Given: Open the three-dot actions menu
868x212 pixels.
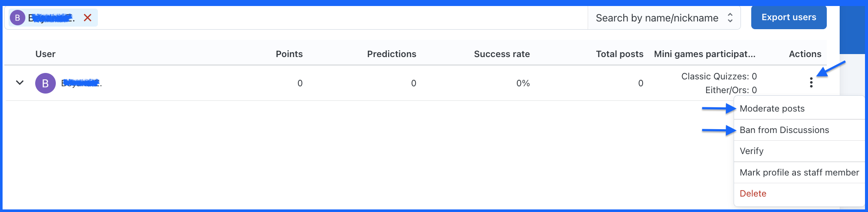Looking at the screenshot, I should click(811, 82).
